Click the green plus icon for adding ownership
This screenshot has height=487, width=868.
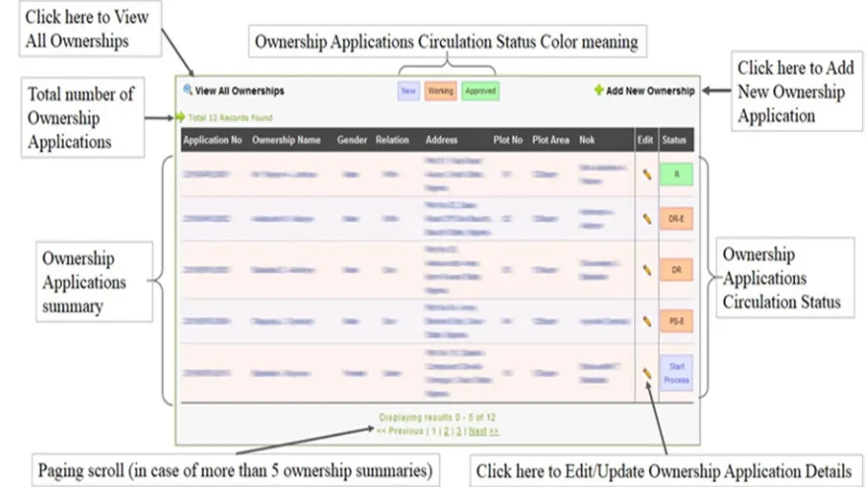coord(599,91)
